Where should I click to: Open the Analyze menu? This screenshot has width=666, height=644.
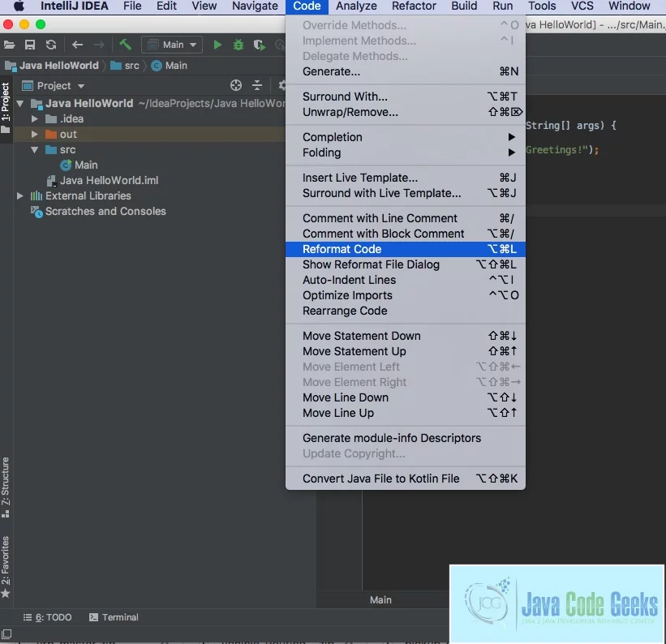[356, 6]
